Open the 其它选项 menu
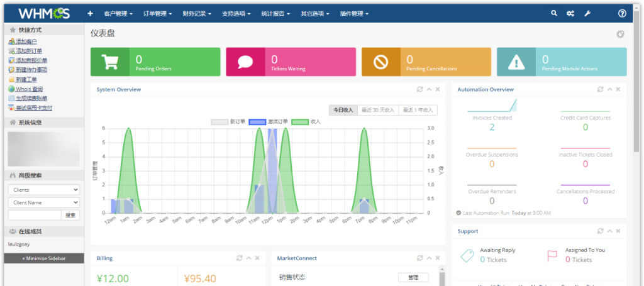Image resolution: width=644 pixels, height=286 pixels. tap(315, 14)
